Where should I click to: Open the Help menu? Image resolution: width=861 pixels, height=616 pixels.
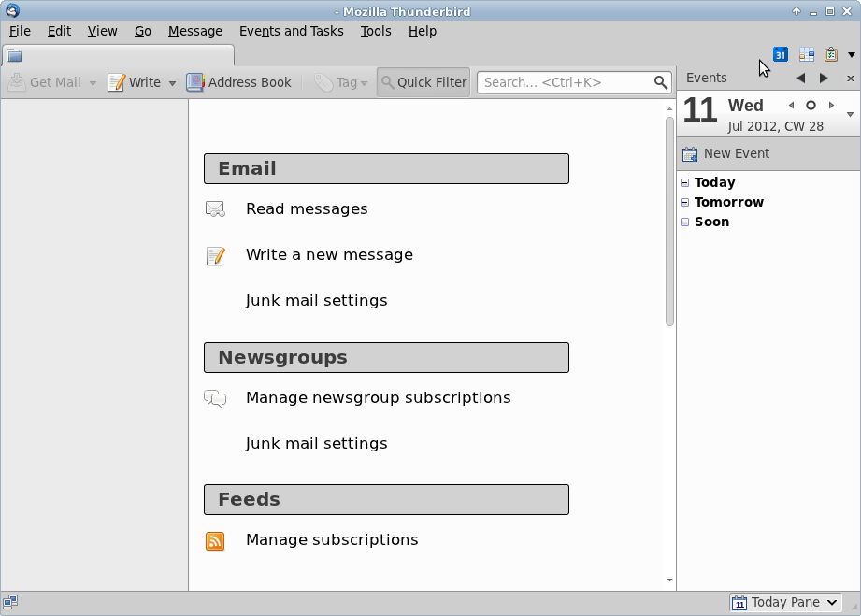pos(423,31)
